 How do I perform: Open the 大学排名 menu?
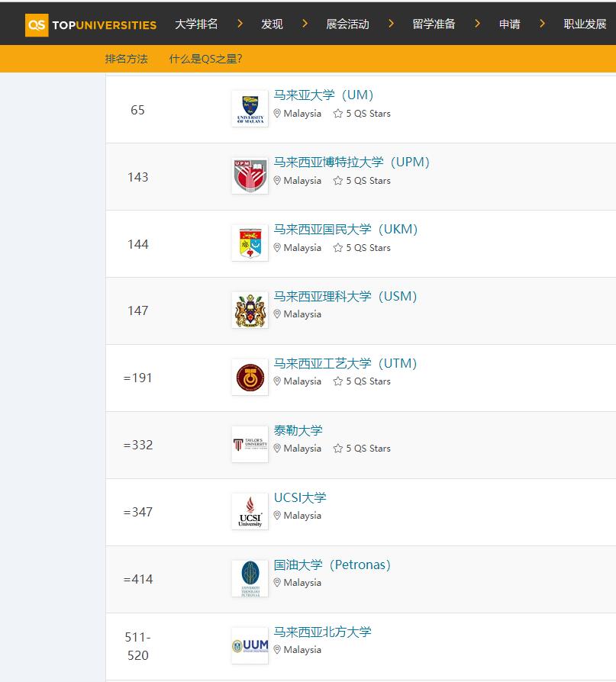[x=196, y=24]
